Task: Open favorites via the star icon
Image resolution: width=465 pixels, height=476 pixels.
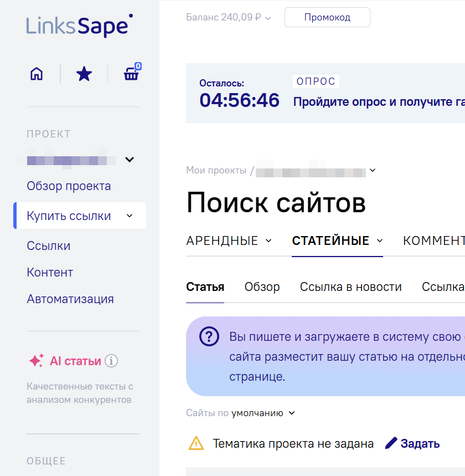Action: [84, 74]
